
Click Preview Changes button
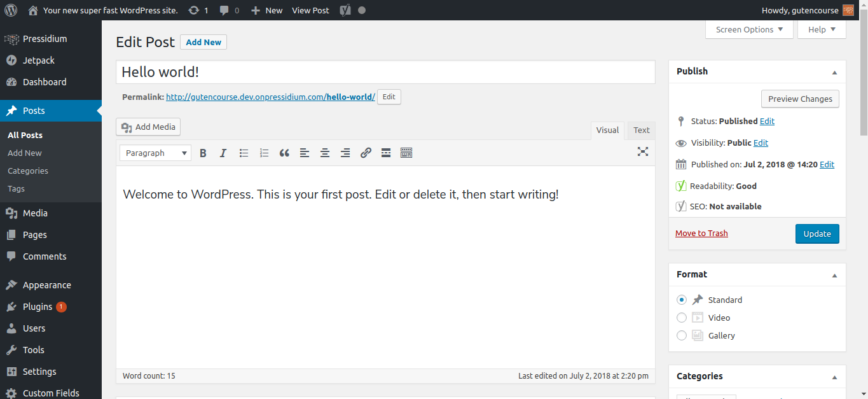pos(800,99)
